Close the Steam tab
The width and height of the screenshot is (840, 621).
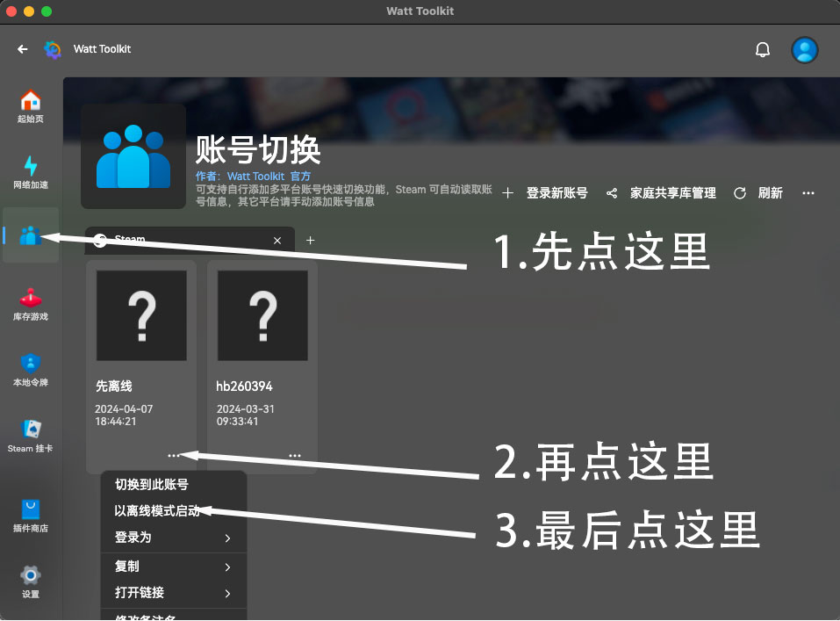coord(277,241)
